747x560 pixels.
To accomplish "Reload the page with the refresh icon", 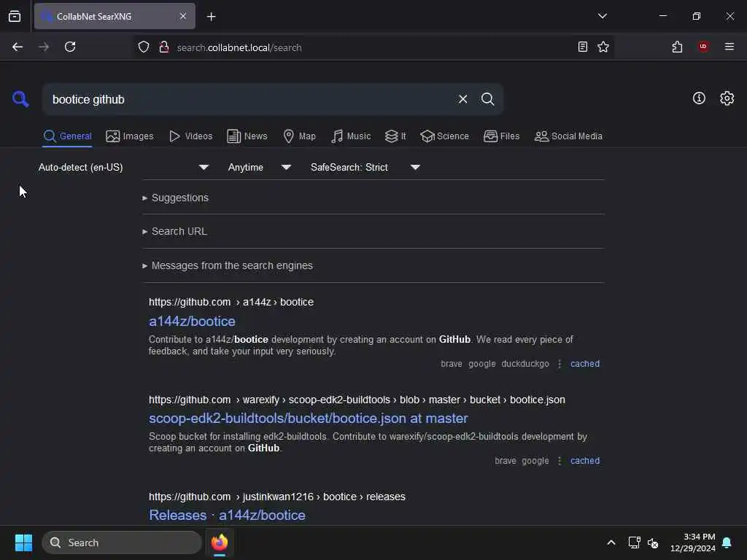I will (x=70, y=47).
